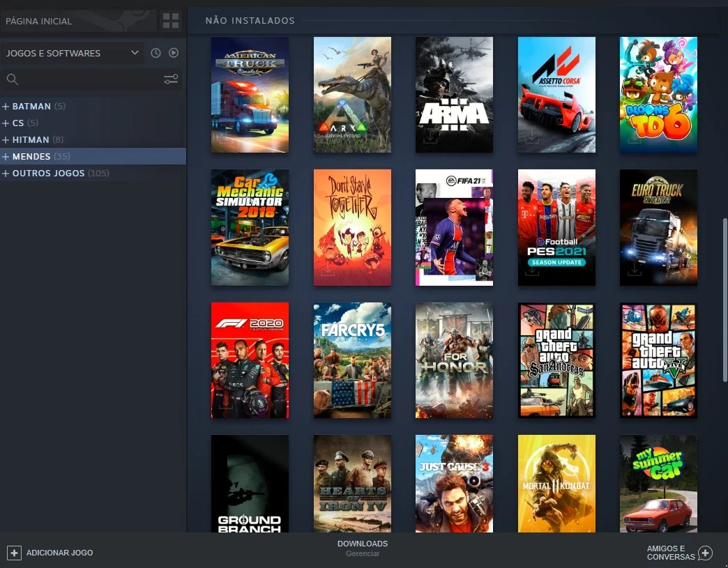
Task: Select the Arma 3 cover
Action: click(x=454, y=95)
